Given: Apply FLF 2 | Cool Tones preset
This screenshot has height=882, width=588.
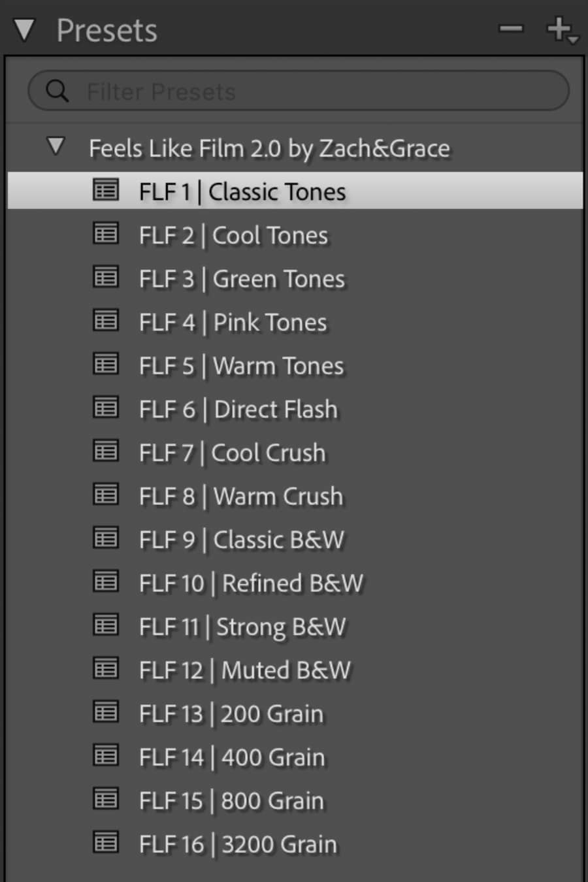Looking at the screenshot, I should pyautogui.click(x=234, y=235).
